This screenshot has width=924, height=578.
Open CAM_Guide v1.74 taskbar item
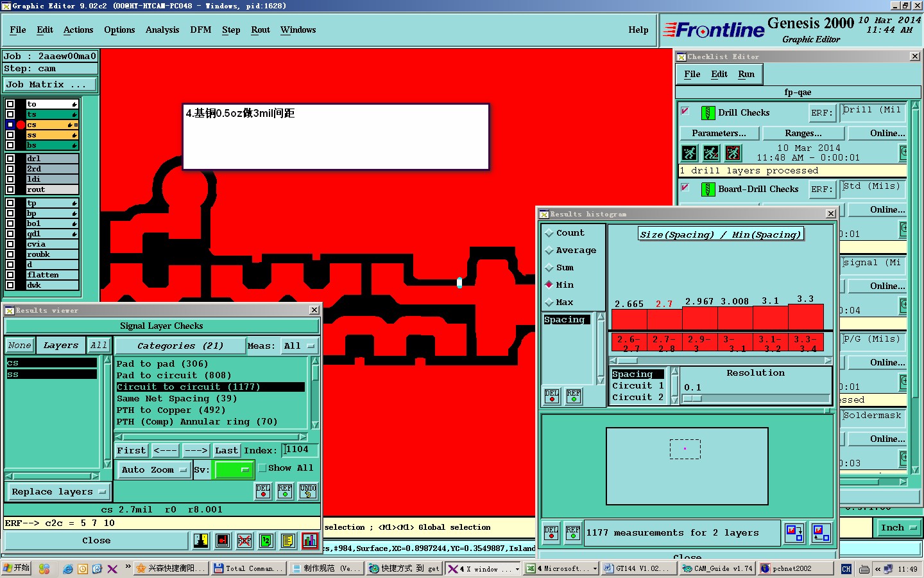(x=717, y=568)
